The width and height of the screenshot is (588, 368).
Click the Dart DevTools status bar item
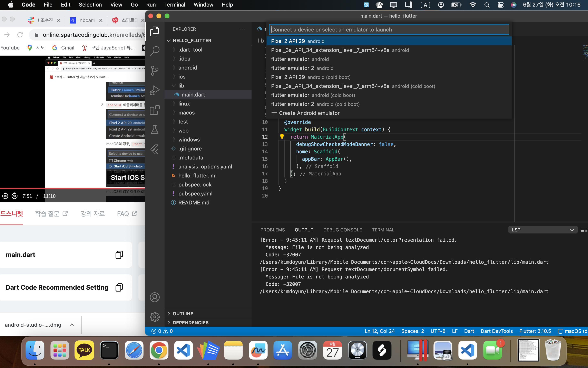(x=497, y=331)
